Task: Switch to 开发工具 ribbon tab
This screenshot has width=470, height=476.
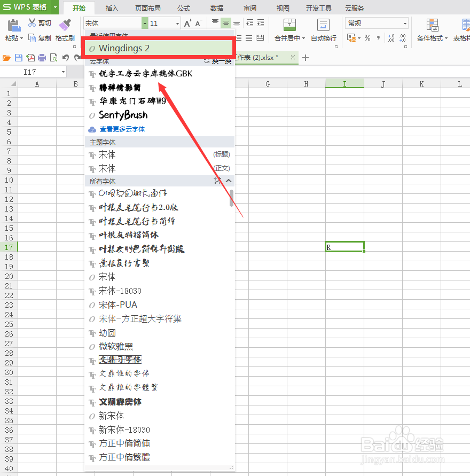Action: tap(319, 8)
